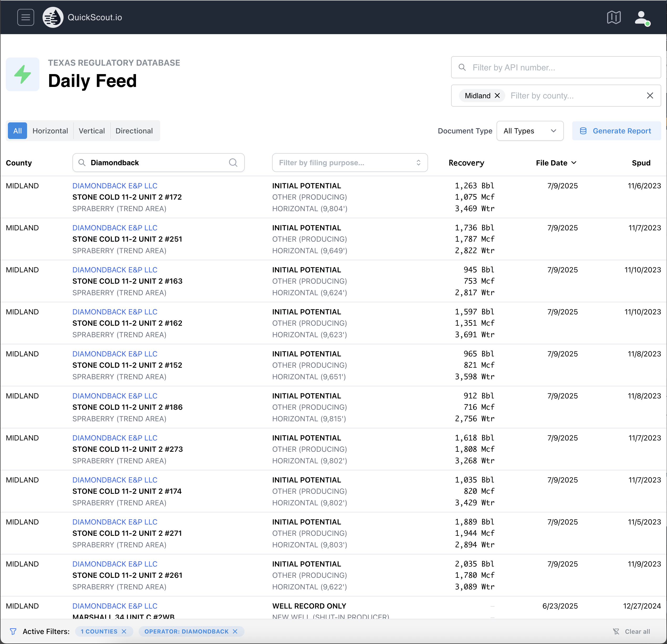The width and height of the screenshot is (667, 644).
Task: Click the County column header
Action: pyautogui.click(x=19, y=163)
